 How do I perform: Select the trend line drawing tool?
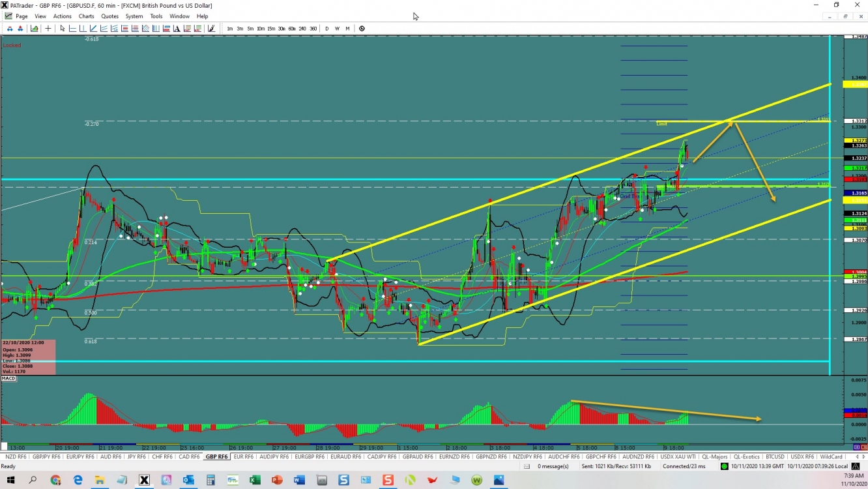[x=94, y=29]
